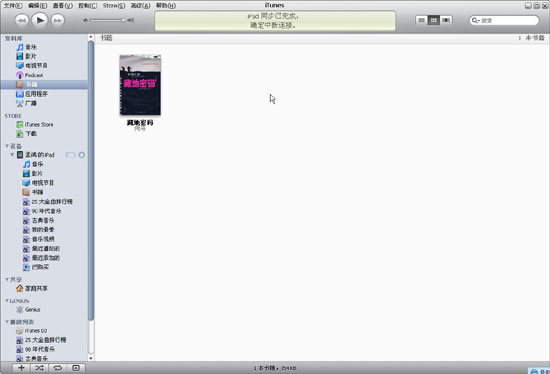
Task: Open the 帮助(H) menu
Action: [166, 6]
